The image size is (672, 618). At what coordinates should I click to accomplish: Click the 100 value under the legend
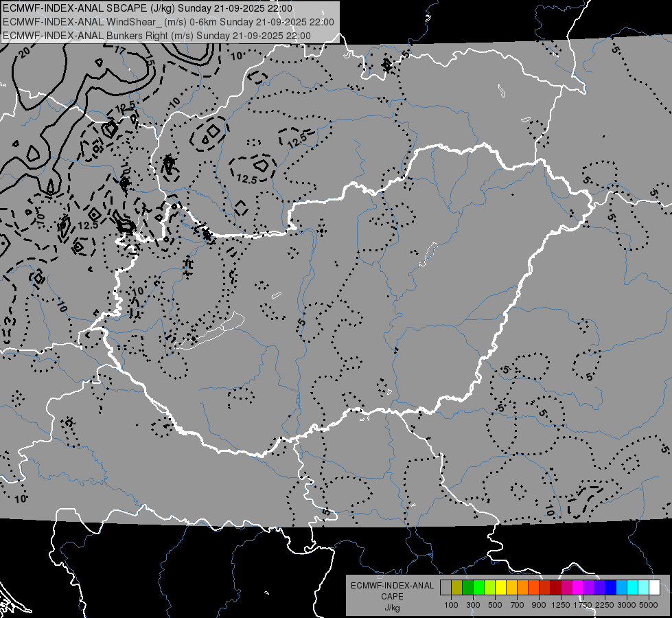[451, 605]
